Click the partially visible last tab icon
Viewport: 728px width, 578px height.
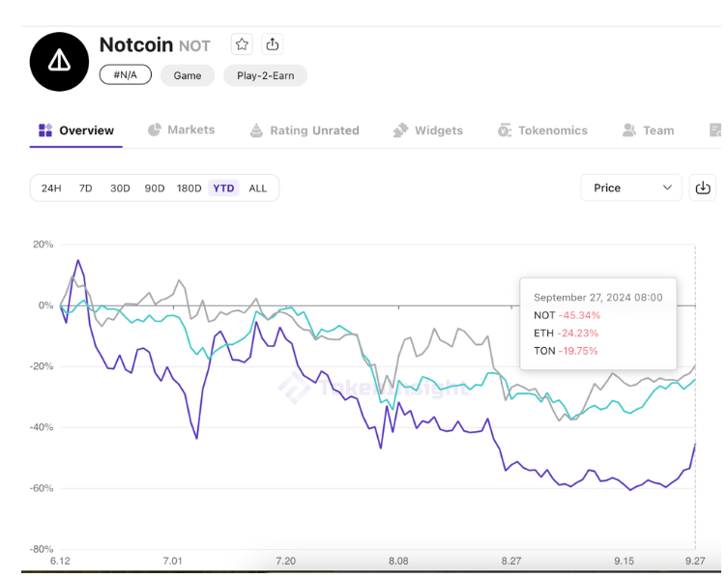pos(715,130)
